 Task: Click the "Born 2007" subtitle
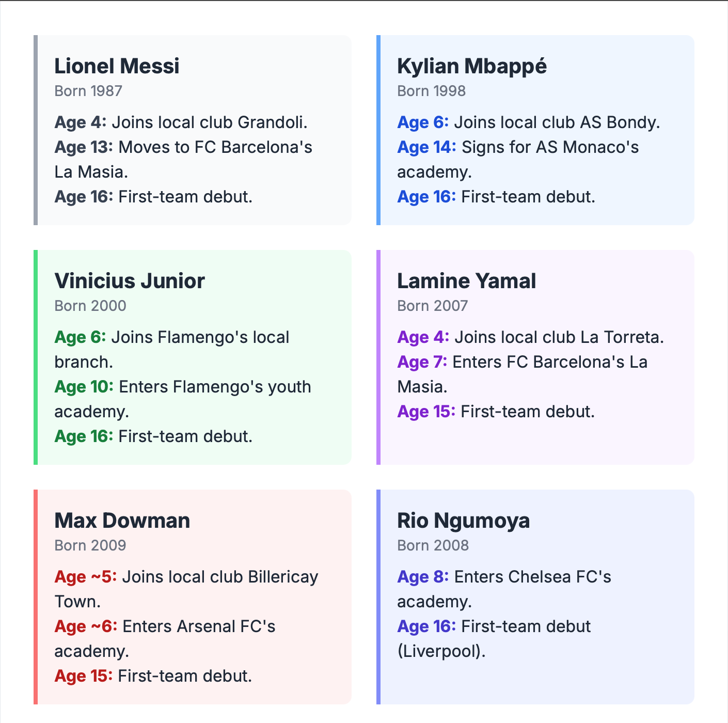pyautogui.click(x=432, y=306)
